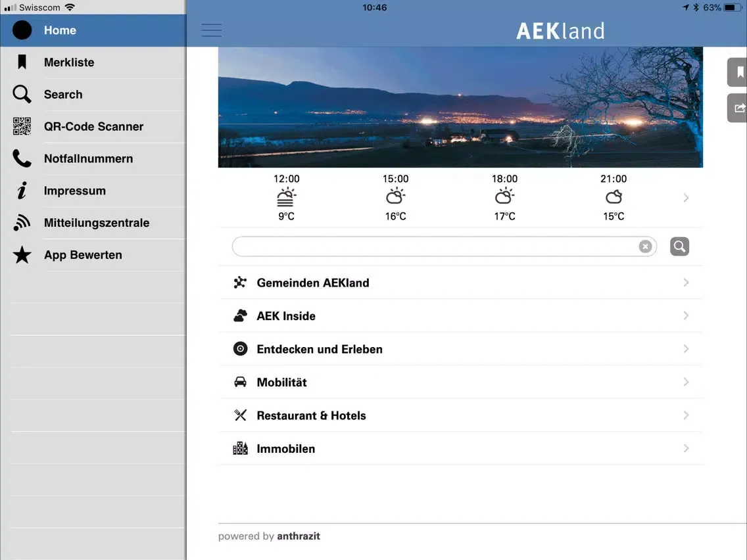Expand Immobilen row chevron
The image size is (747, 560).
click(x=686, y=448)
